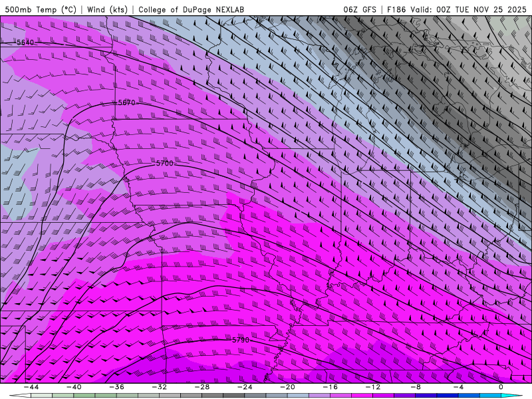Click the -12 color scale label
This screenshot has width=532, height=399.
click(373, 387)
